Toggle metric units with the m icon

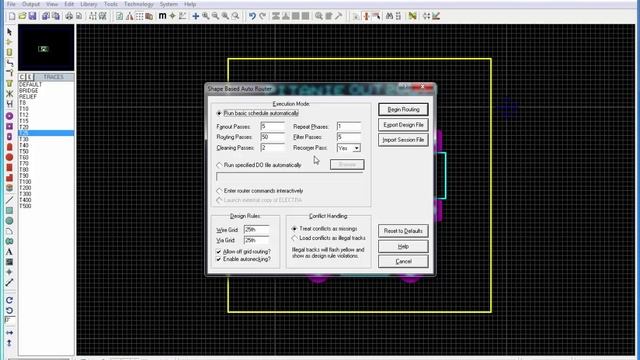[x=162, y=16]
